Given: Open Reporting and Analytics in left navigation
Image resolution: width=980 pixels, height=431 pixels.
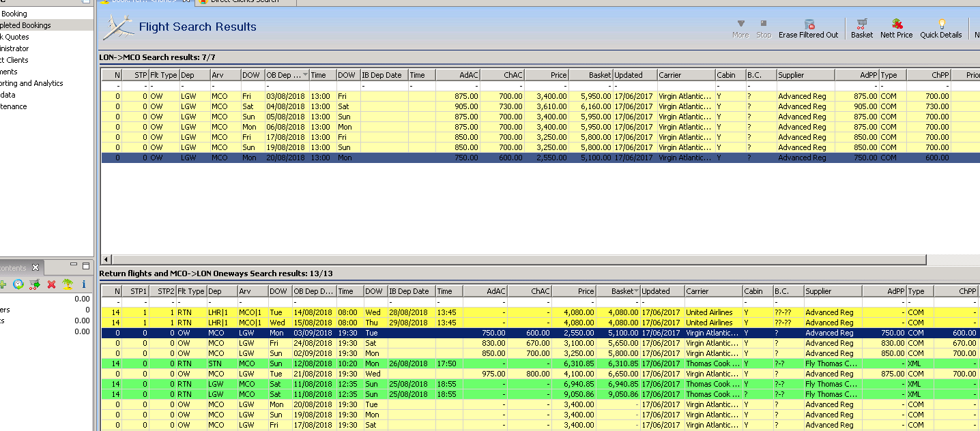Looking at the screenshot, I should 31,83.
